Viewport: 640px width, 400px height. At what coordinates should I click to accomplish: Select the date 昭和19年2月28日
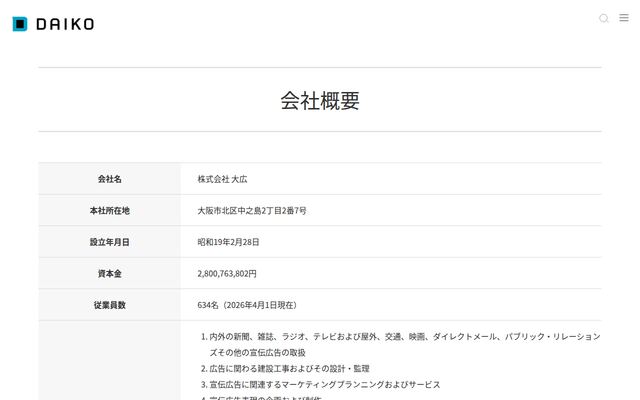(x=228, y=242)
